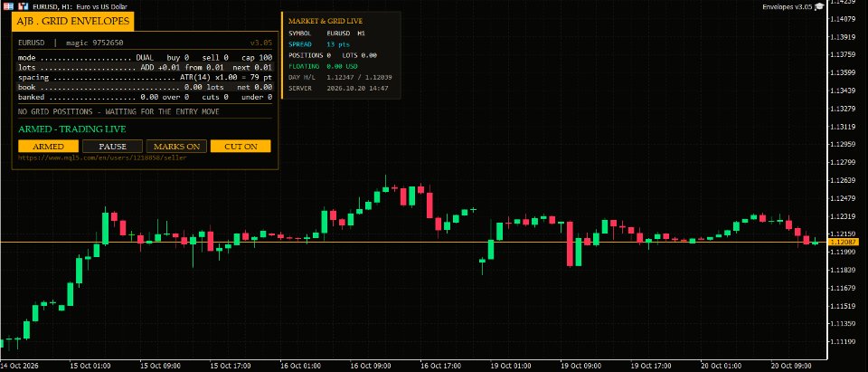Image resolution: width=868 pixels, height=372 pixels.
Task: Click the MARKET & GRID LIVE heading
Action: [x=325, y=21]
